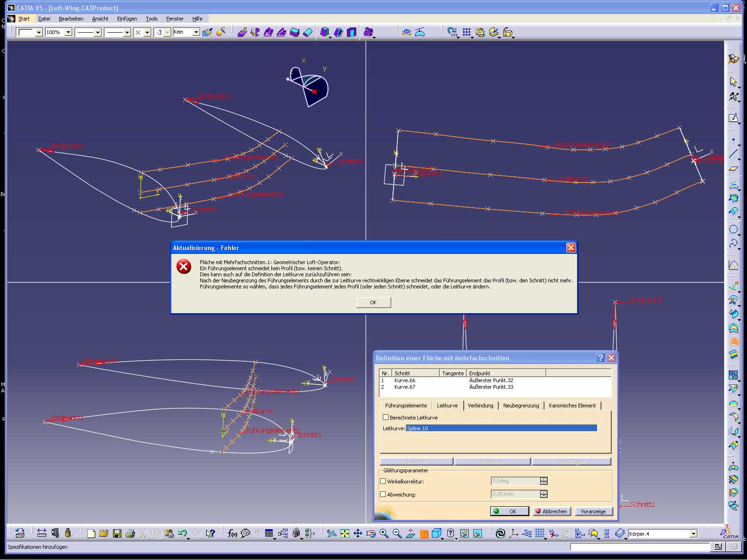Screen dimensions: 747x560
Task: Click the Sketcher icon in right toolbar
Action: point(733,118)
